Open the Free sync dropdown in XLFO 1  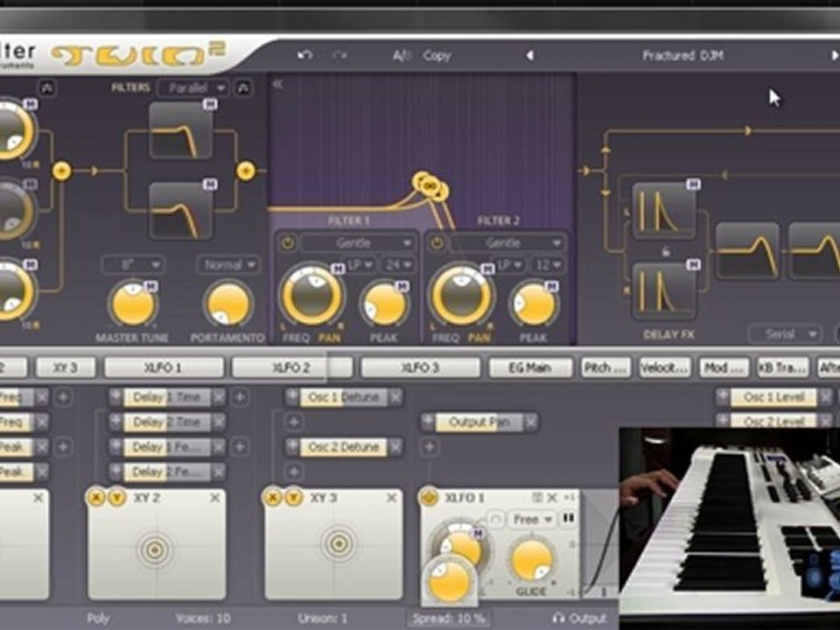533,519
